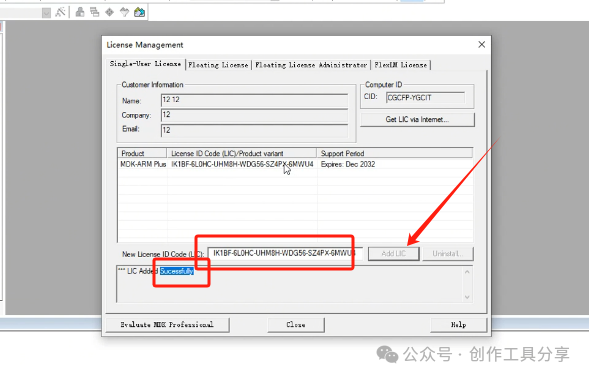The width and height of the screenshot is (589, 378).
Task: Click the CID computer ID field
Action: (x=425, y=98)
